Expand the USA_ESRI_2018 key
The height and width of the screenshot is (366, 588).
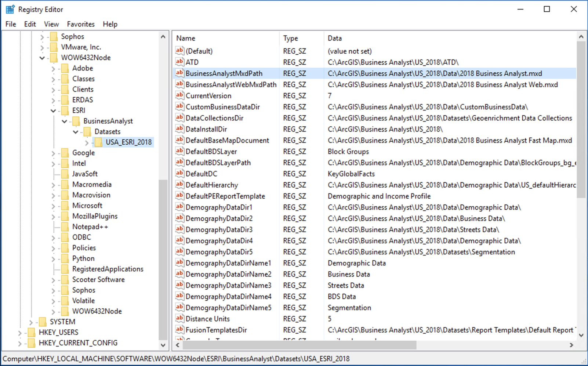87,142
